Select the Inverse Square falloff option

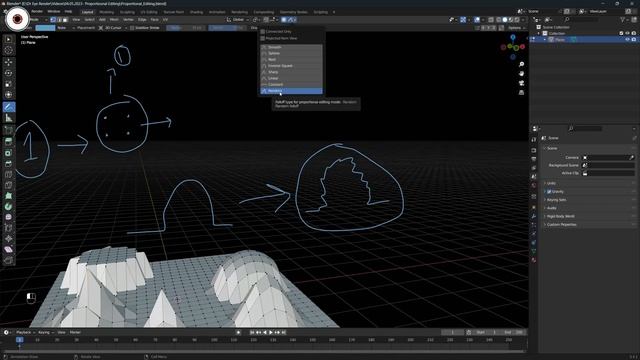point(291,66)
